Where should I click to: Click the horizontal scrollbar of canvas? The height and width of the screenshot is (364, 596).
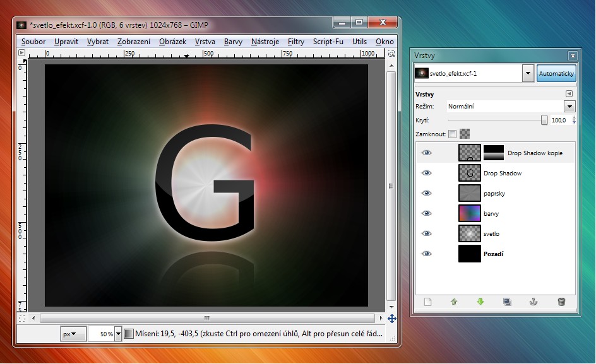tap(207, 318)
